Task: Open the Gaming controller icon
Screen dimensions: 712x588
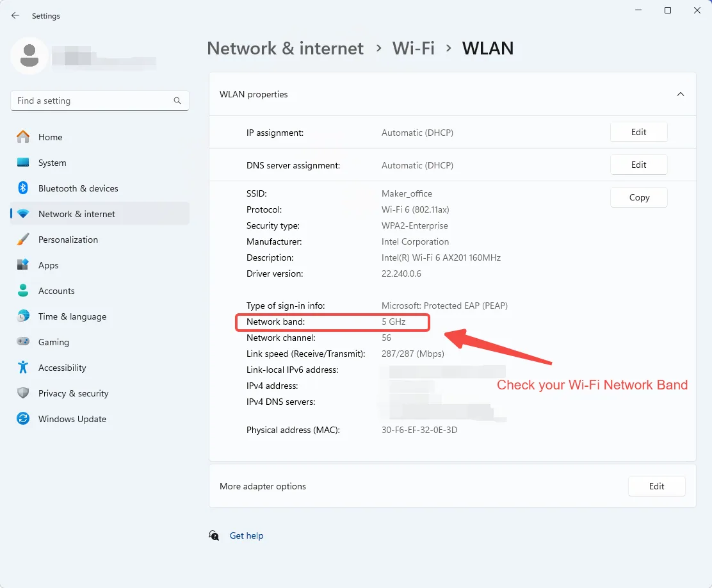Action: [x=22, y=341]
